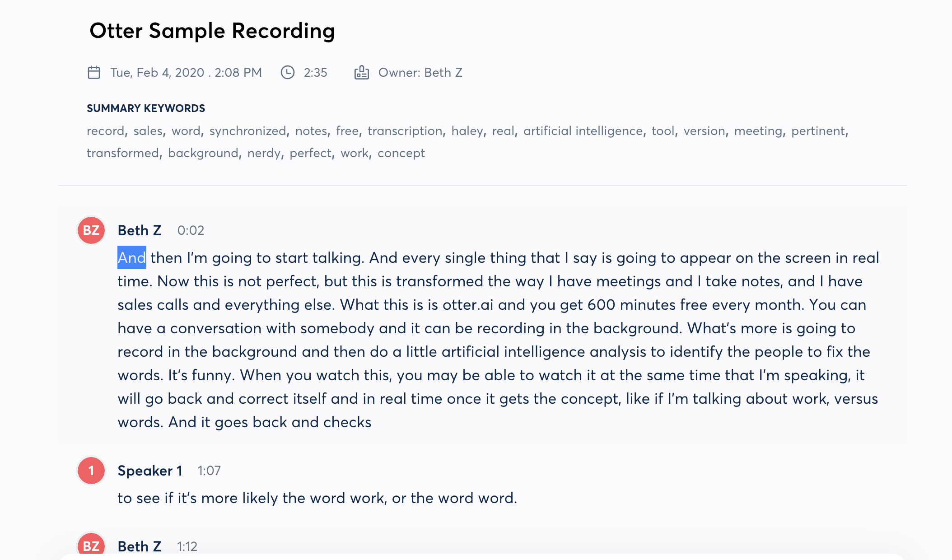Click the speaker label "Speaker 1"
Image resolution: width=952 pixels, height=560 pixels.
click(150, 471)
